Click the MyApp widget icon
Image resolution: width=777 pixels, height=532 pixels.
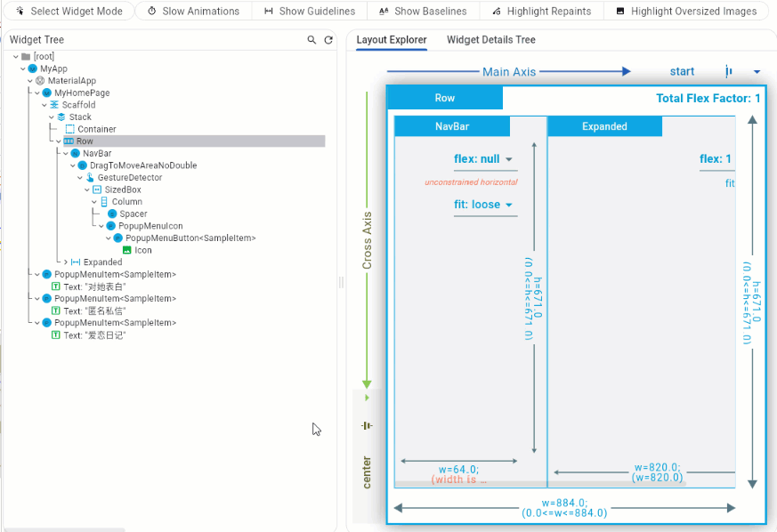[x=33, y=69]
